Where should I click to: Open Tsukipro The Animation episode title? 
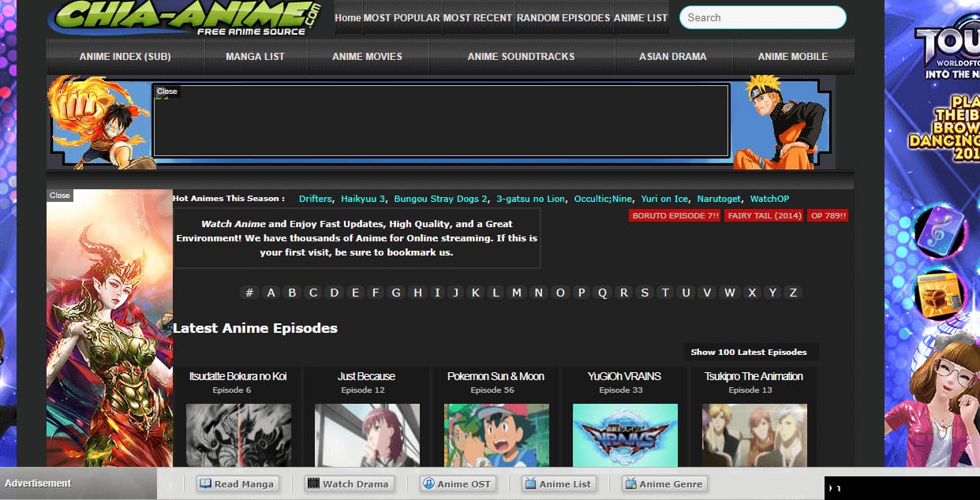pos(754,376)
